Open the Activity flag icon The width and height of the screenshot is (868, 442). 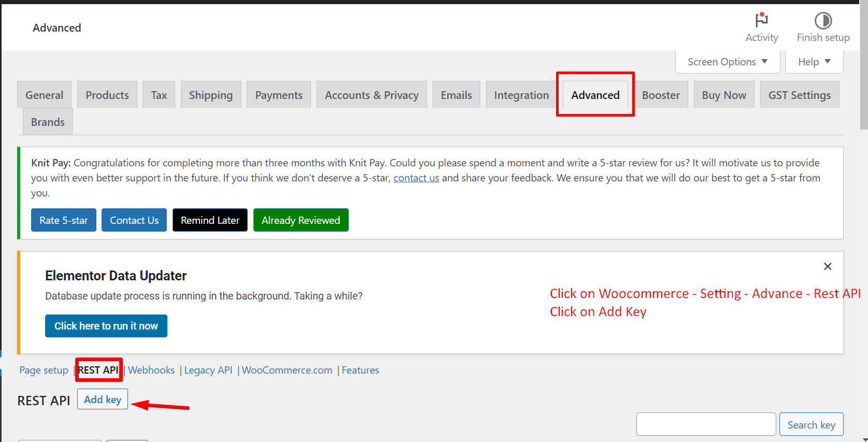[761, 20]
